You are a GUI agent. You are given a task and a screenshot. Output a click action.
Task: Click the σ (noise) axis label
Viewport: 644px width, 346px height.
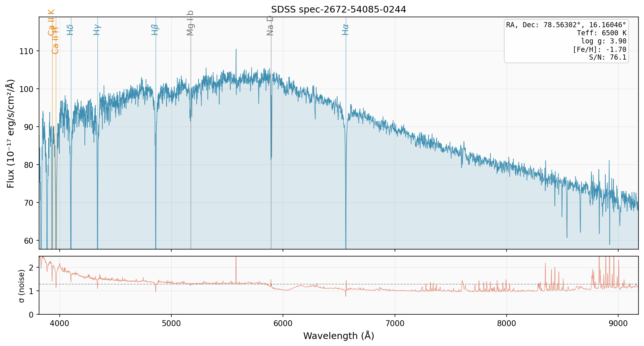coord(21,286)
